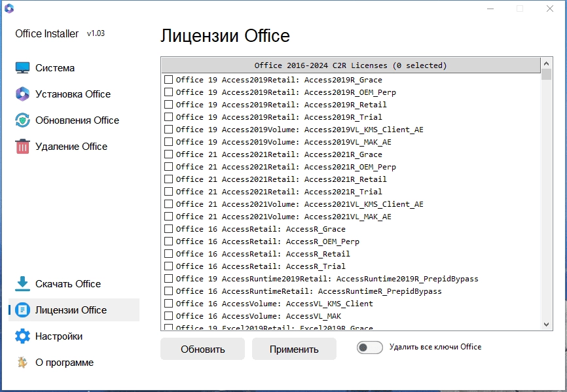The image size is (567, 392).
Task: Click the v1.03 version label
Action: (96, 33)
